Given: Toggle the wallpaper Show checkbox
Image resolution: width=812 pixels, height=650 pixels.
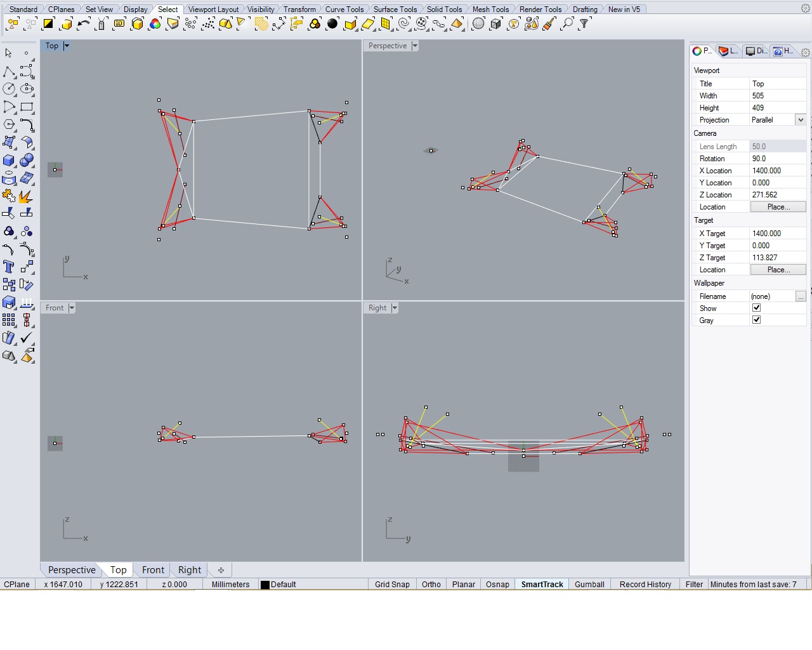Looking at the screenshot, I should 756,308.
